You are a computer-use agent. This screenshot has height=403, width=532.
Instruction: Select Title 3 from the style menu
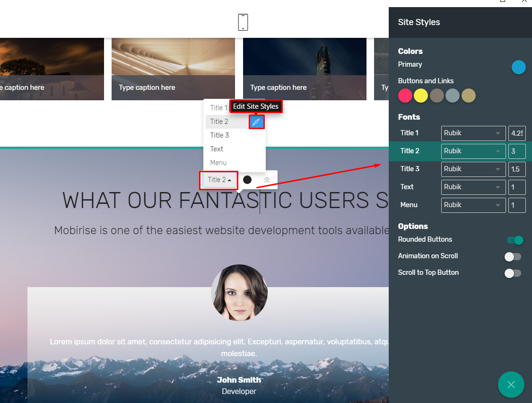(219, 135)
